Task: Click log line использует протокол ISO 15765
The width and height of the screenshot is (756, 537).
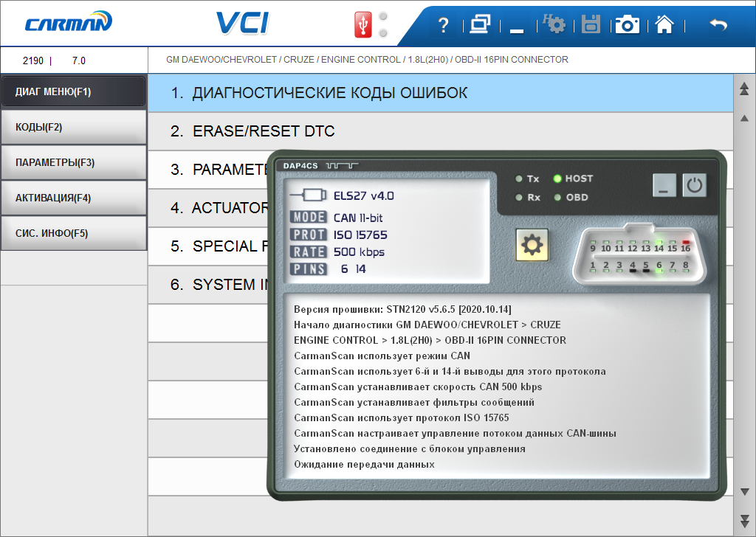Action: pyautogui.click(x=401, y=418)
